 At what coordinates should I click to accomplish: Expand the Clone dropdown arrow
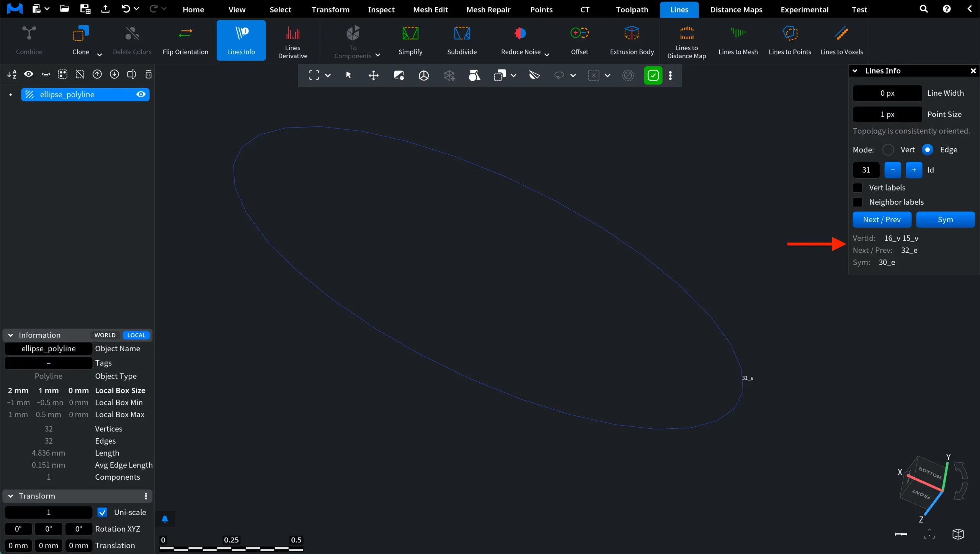(99, 54)
